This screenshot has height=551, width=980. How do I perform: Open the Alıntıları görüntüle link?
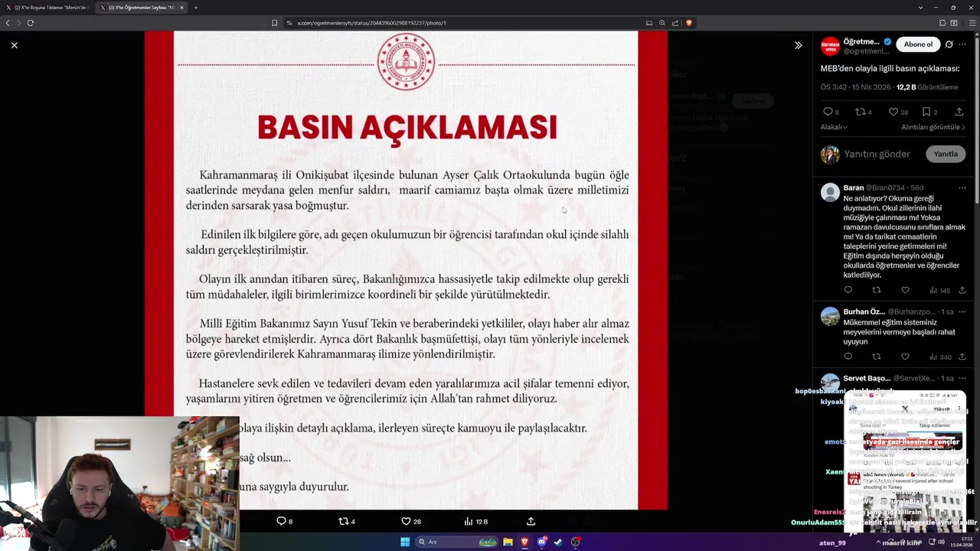pos(933,127)
